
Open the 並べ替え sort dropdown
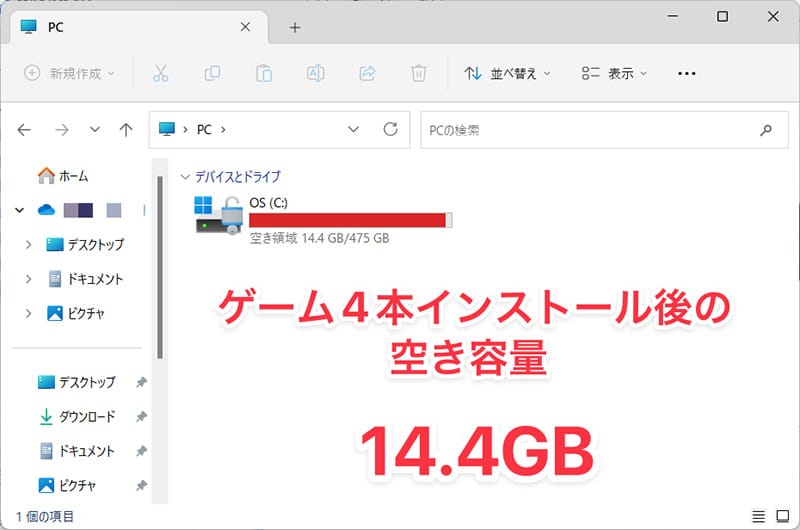(x=508, y=73)
